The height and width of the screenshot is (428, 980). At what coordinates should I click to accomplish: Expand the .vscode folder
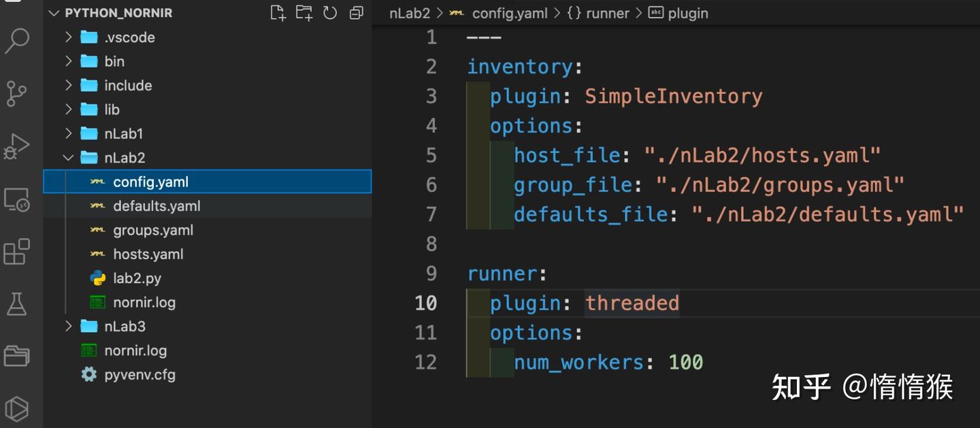point(129,37)
